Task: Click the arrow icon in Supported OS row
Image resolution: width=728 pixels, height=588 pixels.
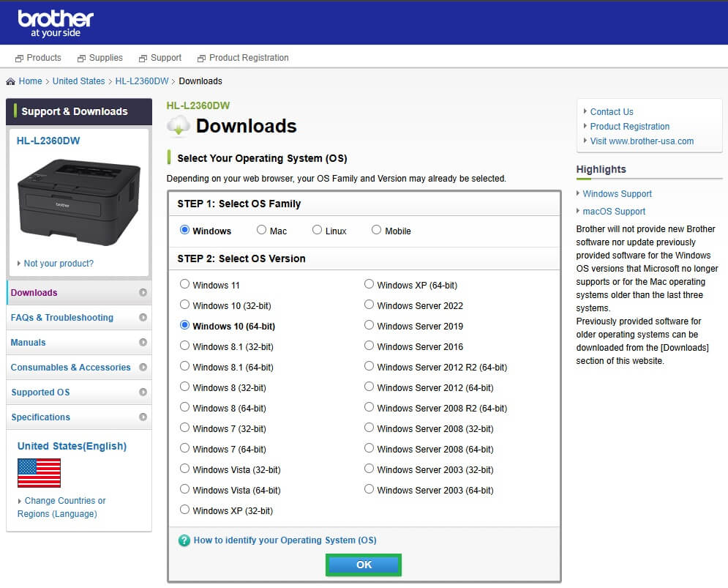Action: click(x=143, y=392)
